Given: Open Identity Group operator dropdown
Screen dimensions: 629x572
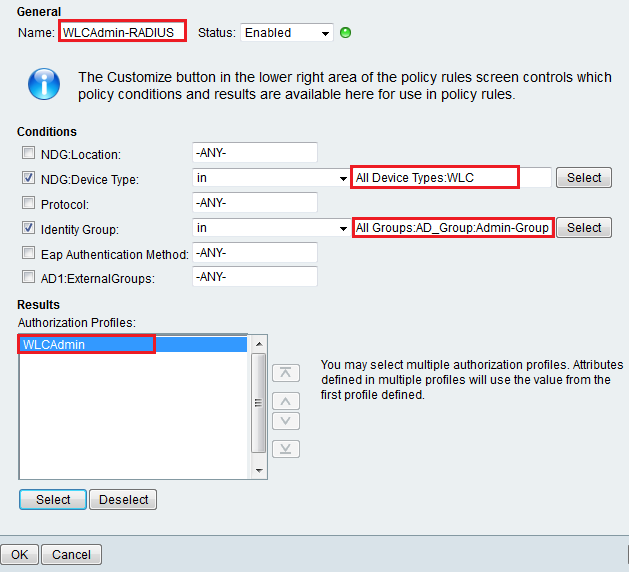Looking at the screenshot, I should [x=270, y=228].
